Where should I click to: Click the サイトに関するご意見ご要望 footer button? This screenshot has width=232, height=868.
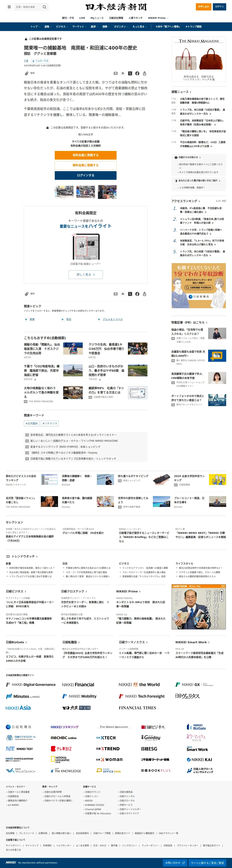coord(207,863)
